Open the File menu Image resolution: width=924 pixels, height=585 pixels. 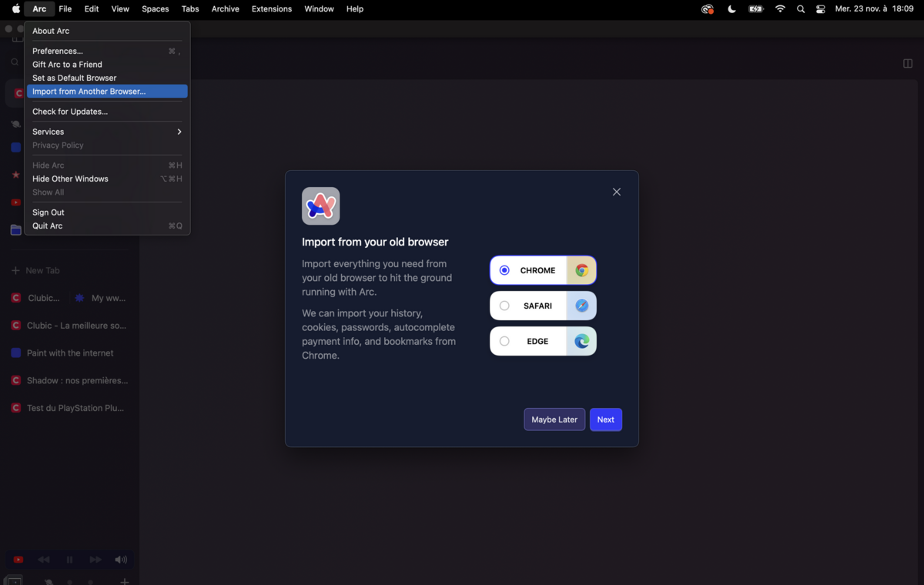pyautogui.click(x=65, y=9)
